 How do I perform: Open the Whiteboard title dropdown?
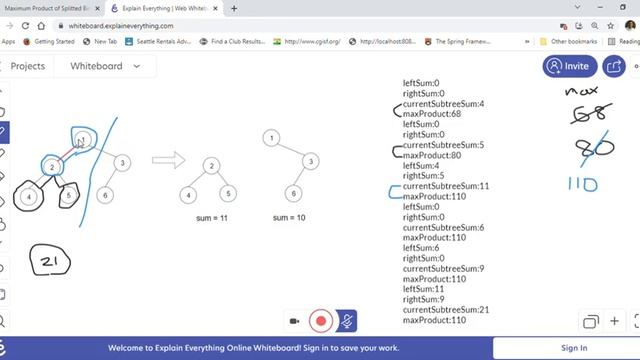click(105, 66)
